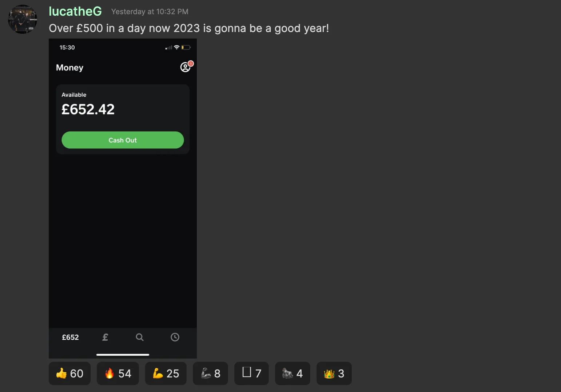Open the pound sign tab

[105, 337]
